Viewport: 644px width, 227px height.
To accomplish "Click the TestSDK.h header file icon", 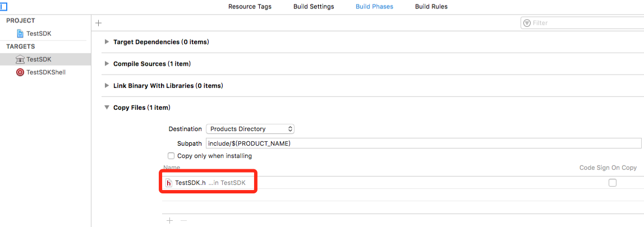I will click(168, 183).
